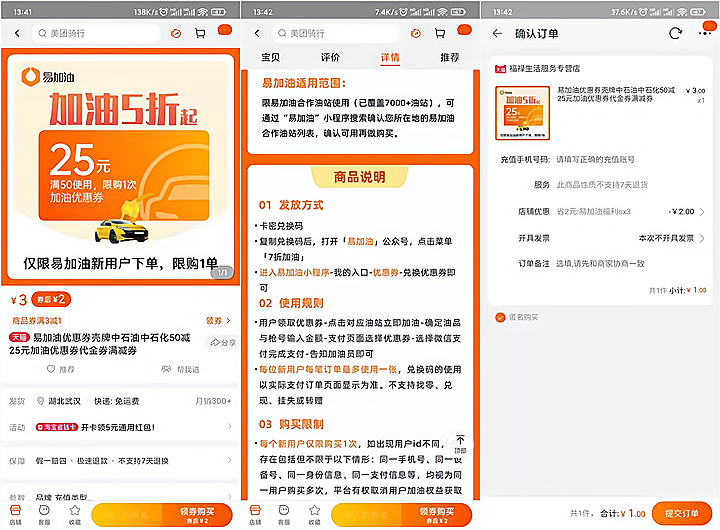Tap 商品券满3减1 coupon label
This screenshot has width=720, height=530.
(x=37, y=321)
